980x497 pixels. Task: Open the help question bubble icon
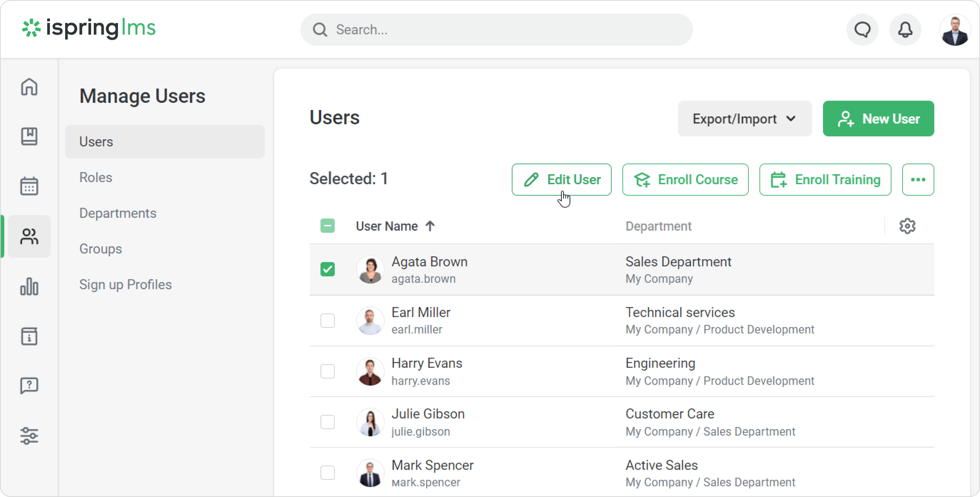[x=29, y=386]
